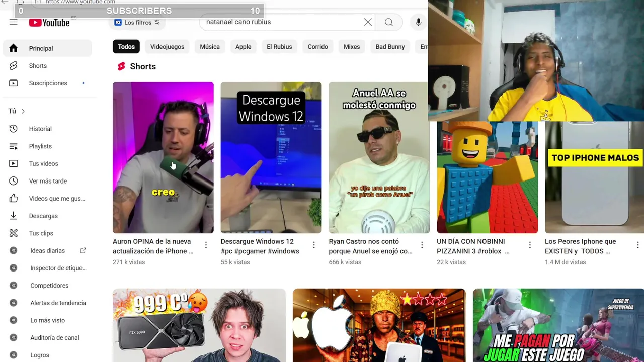Screen dimensions: 644x362
Task: Open options for Descargue Windows 12 short
Action: click(x=314, y=245)
